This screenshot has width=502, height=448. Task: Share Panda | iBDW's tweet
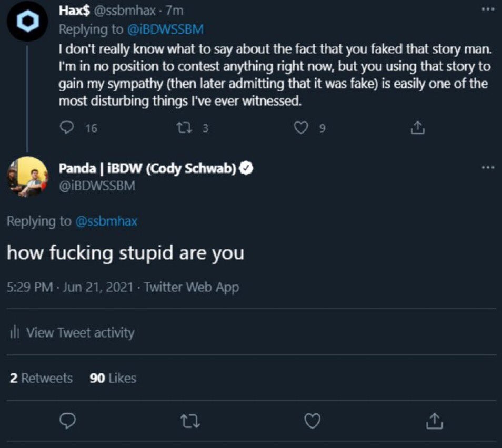pos(435,421)
